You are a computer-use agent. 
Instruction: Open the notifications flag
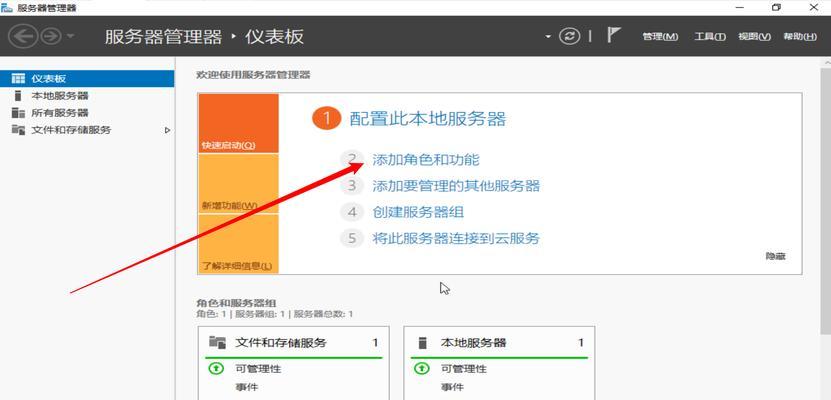click(x=613, y=35)
